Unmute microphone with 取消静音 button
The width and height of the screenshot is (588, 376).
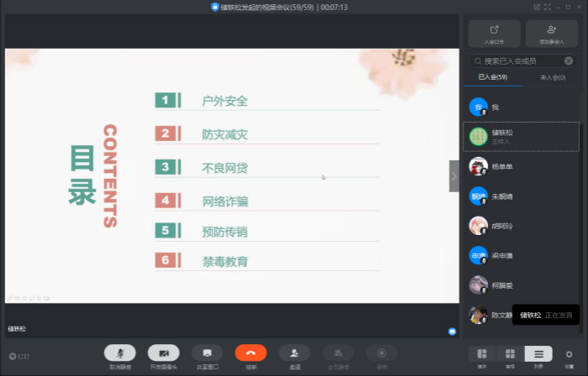[x=119, y=353]
